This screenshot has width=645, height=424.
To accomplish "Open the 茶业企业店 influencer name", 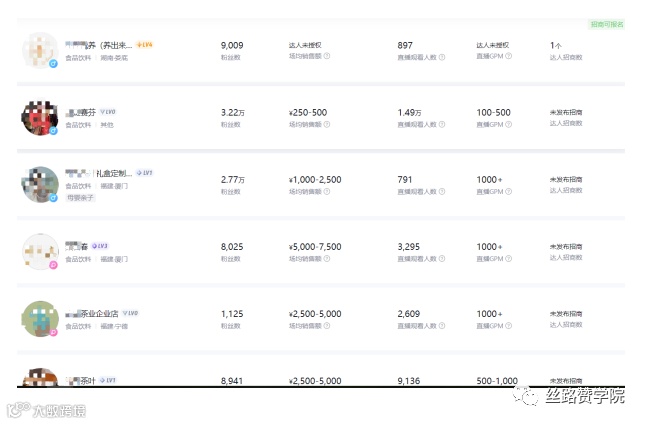I will coord(102,313).
